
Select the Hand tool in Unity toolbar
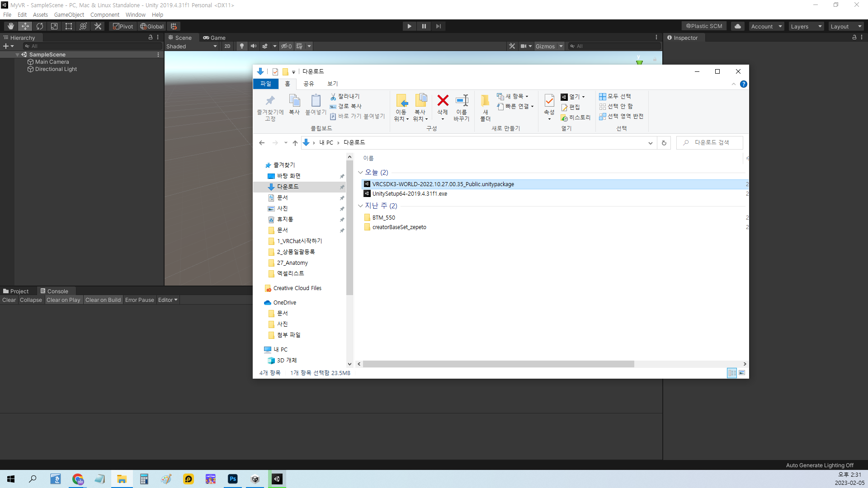11,26
